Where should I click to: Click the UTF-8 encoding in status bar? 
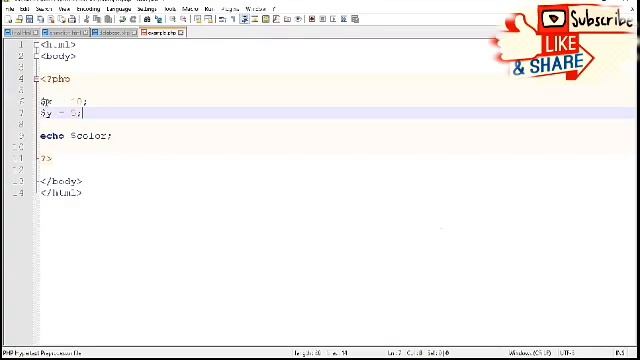click(x=567, y=353)
